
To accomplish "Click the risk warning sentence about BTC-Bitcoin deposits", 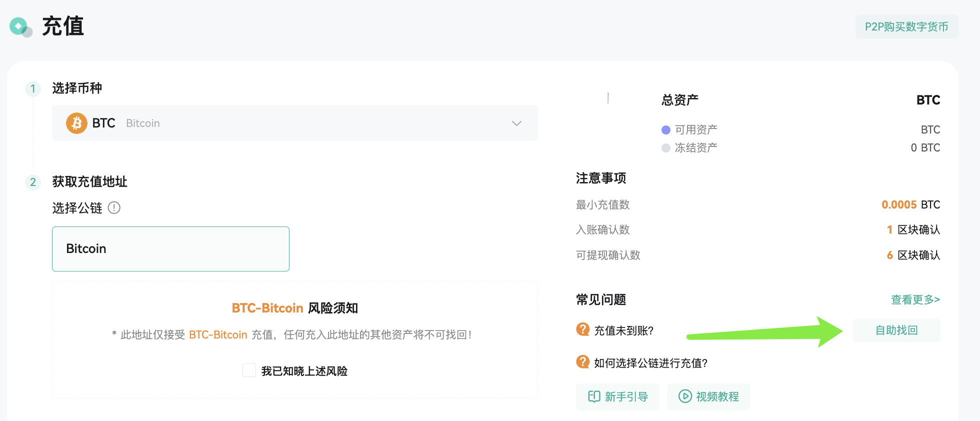I will point(292,334).
